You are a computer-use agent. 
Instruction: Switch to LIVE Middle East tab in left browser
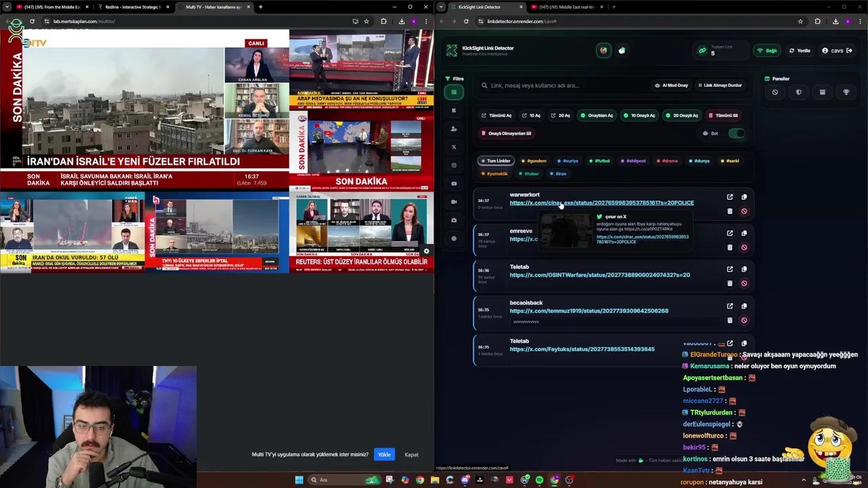coord(52,7)
